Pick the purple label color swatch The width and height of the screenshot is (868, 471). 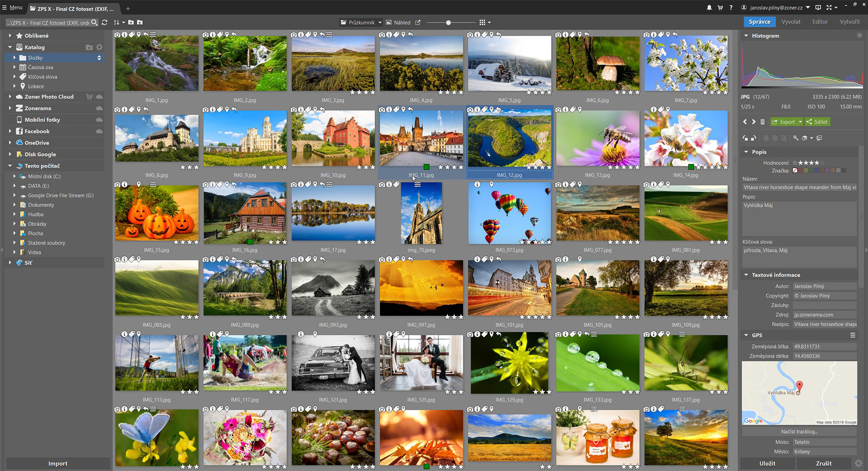(828, 170)
